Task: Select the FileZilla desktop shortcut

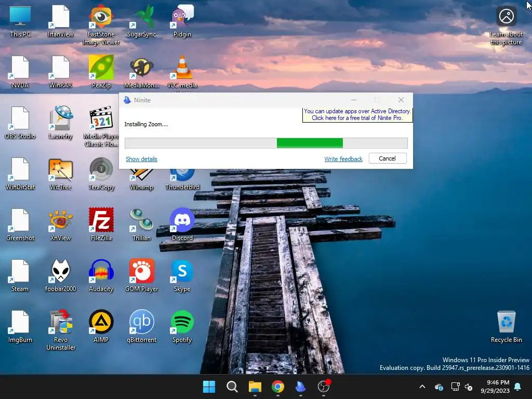Action: tap(101, 224)
